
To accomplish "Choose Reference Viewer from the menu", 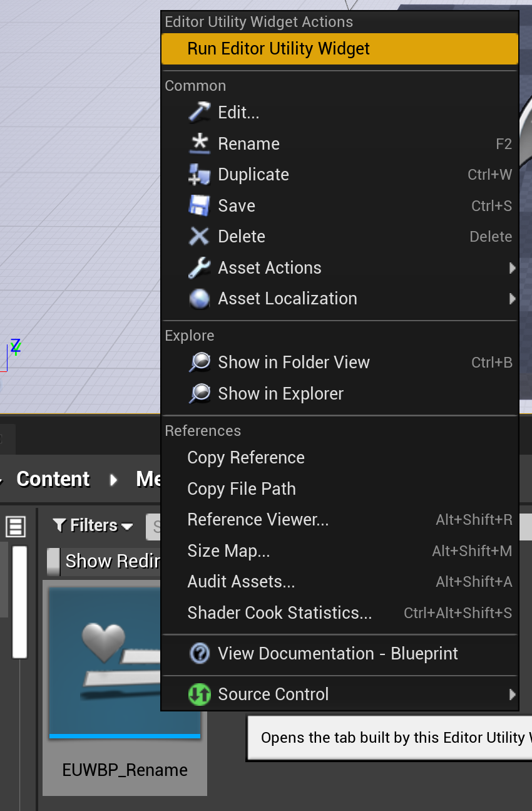I will [x=258, y=520].
